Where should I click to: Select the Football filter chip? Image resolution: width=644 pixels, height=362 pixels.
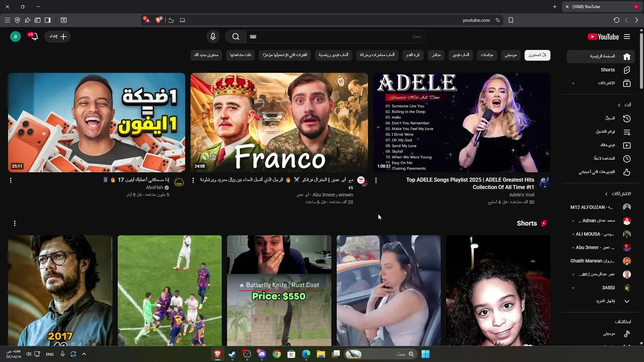point(413,55)
